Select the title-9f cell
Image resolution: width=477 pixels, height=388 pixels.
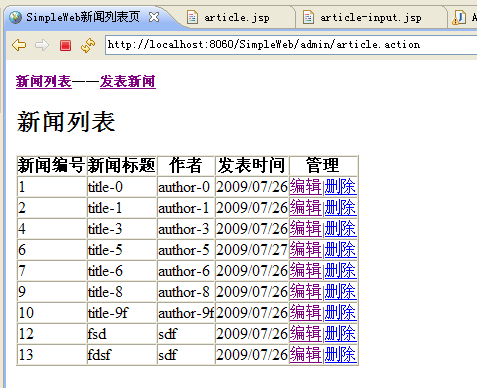tap(122, 313)
